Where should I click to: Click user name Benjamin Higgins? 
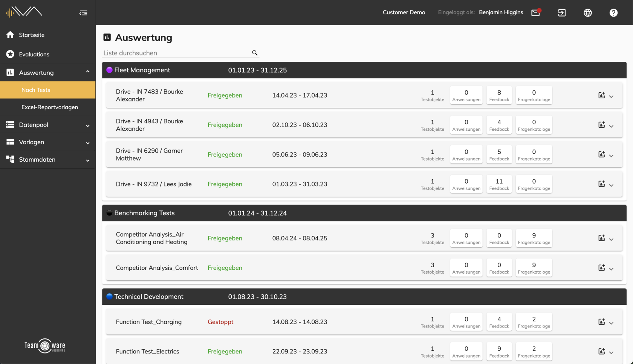[x=501, y=12]
